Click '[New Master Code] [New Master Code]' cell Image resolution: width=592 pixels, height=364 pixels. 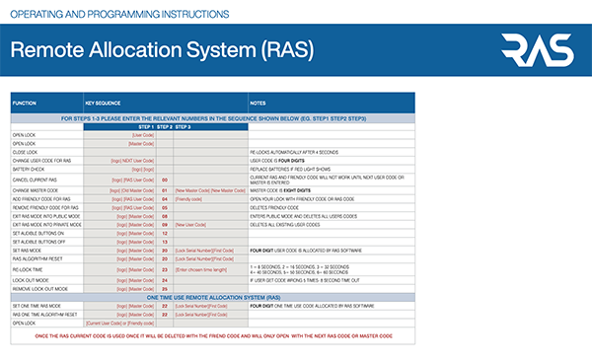pos(210,190)
